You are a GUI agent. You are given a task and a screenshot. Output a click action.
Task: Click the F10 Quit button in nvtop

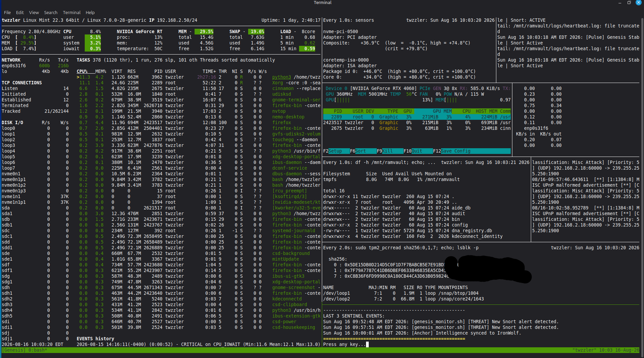click(x=418, y=151)
